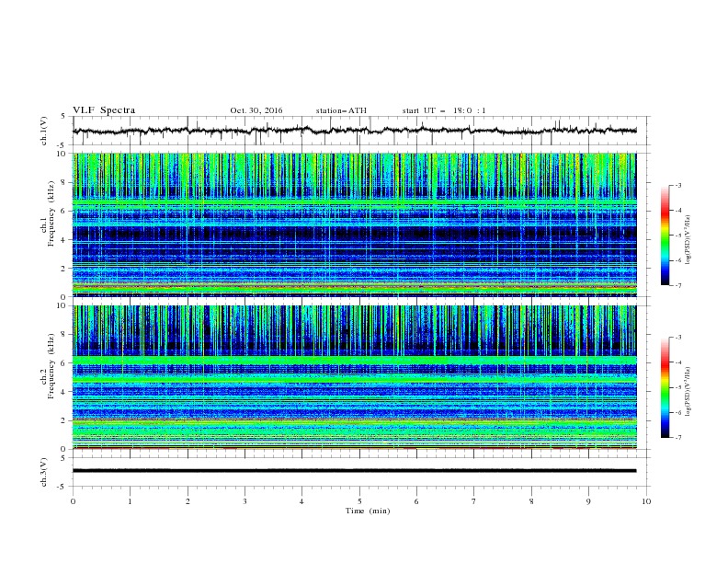Click the ch.1 spectrogram plot
Viewport: 728px width, 563px height.
(x=355, y=224)
